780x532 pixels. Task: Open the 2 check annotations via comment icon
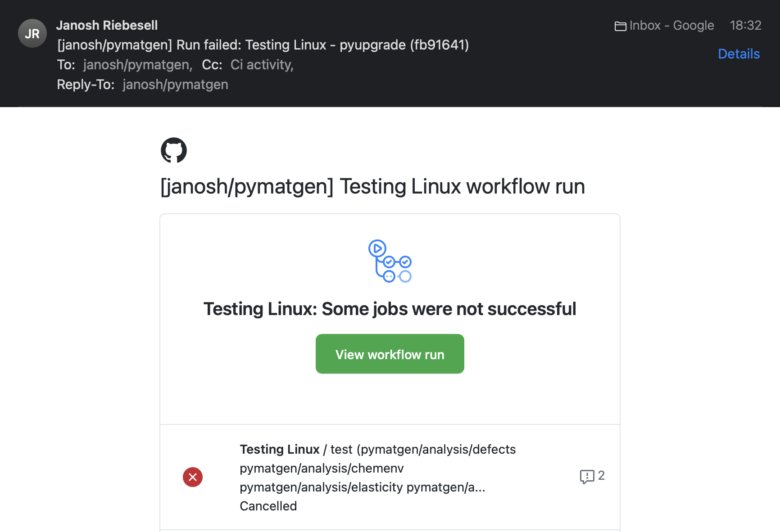coord(587,476)
